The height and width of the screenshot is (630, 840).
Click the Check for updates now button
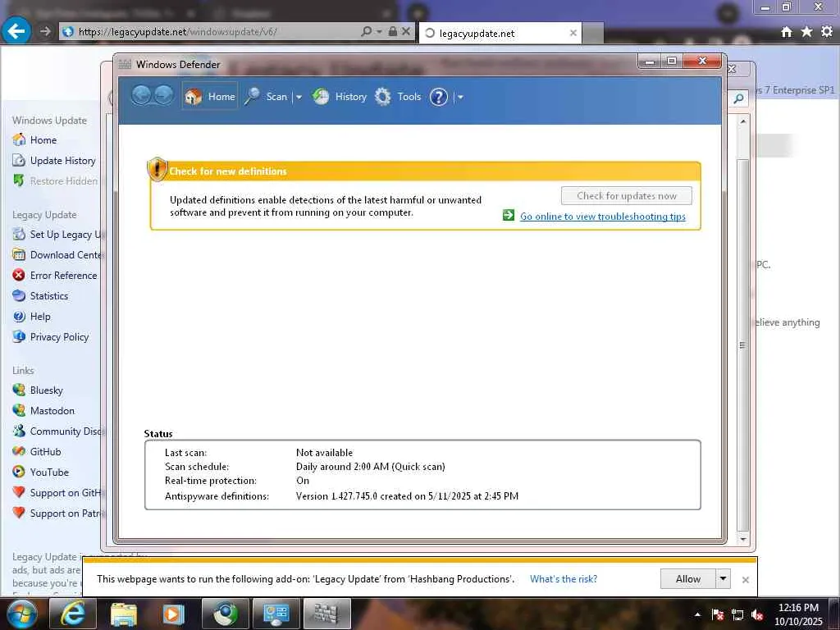[x=626, y=195]
